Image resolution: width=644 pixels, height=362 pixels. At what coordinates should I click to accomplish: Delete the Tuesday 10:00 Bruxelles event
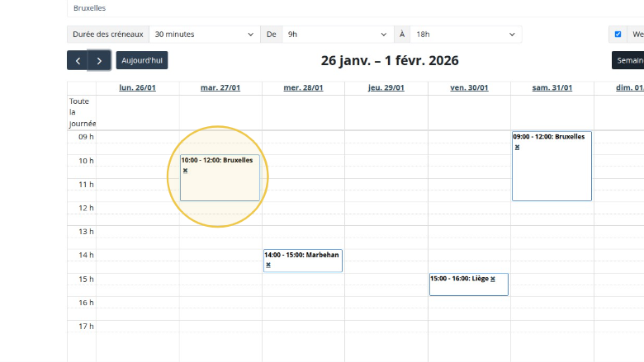pyautogui.click(x=185, y=171)
